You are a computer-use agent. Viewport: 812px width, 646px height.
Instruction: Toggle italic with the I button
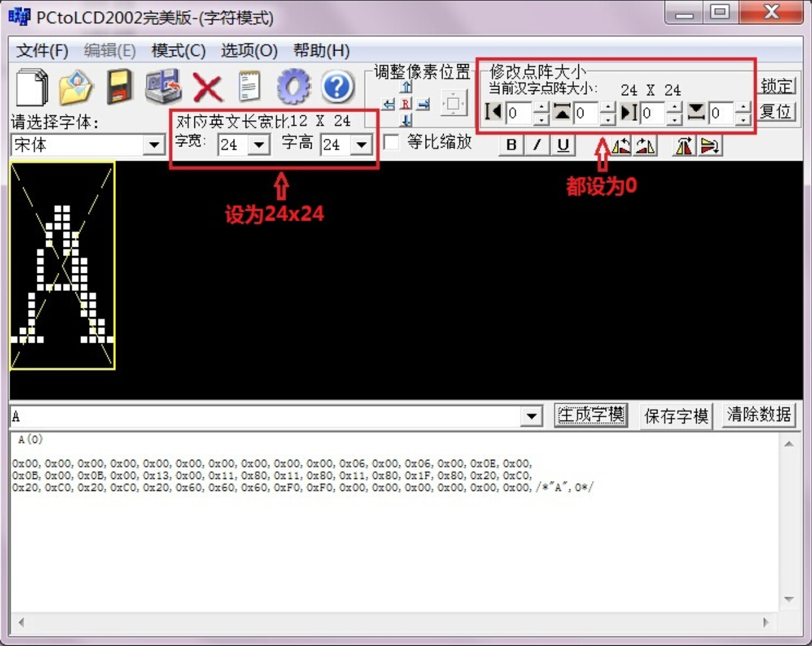[x=537, y=145]
